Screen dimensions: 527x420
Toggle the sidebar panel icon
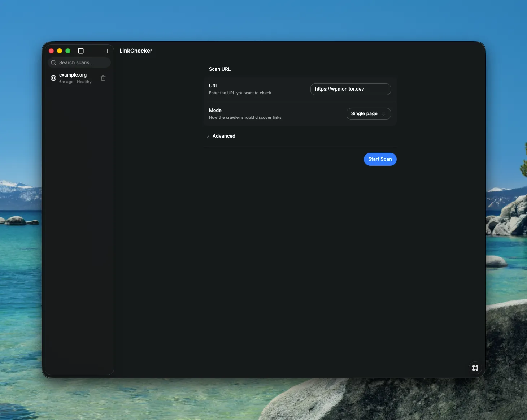point(81,51)
